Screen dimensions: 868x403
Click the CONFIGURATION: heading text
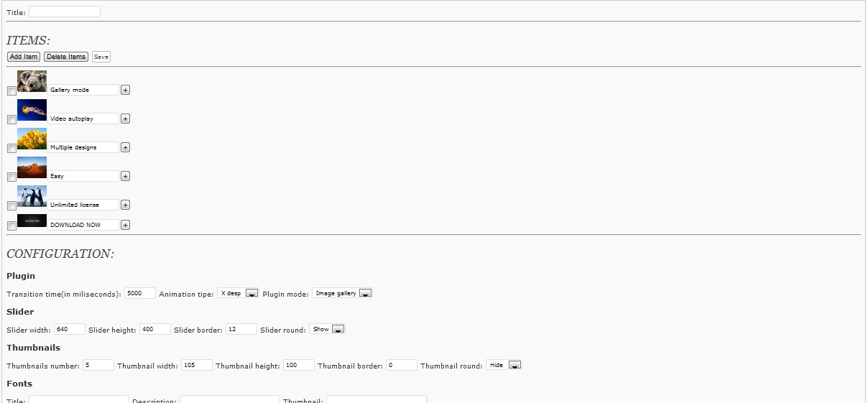[60, 254]
